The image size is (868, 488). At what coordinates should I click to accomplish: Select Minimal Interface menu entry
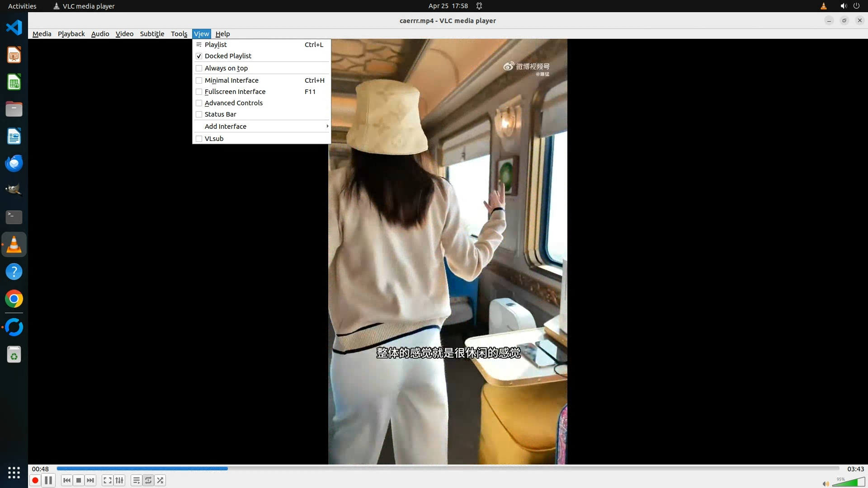pos(231,80)
